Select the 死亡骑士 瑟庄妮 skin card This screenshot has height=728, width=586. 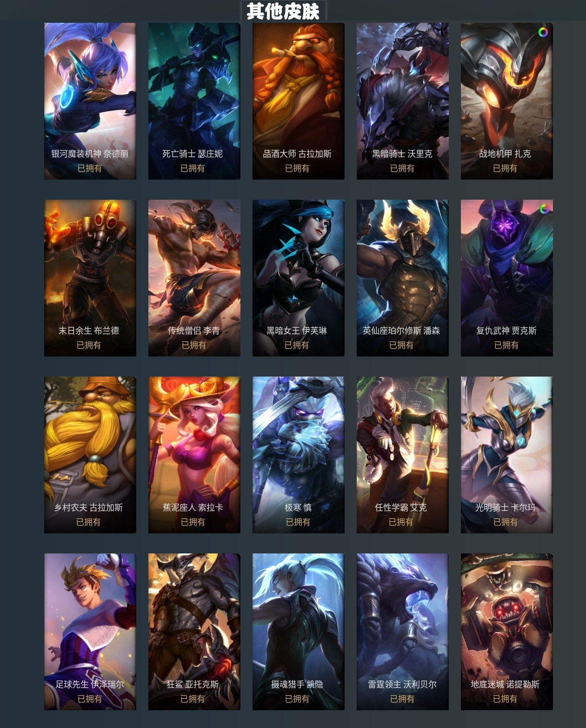[194, 101]
